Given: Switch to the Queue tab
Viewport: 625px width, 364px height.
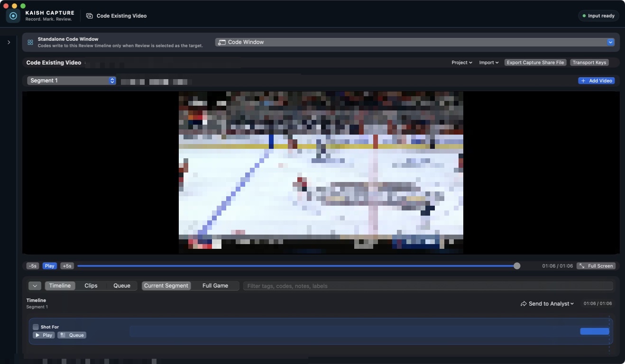Looking at the screenshot, I should 122,286.
